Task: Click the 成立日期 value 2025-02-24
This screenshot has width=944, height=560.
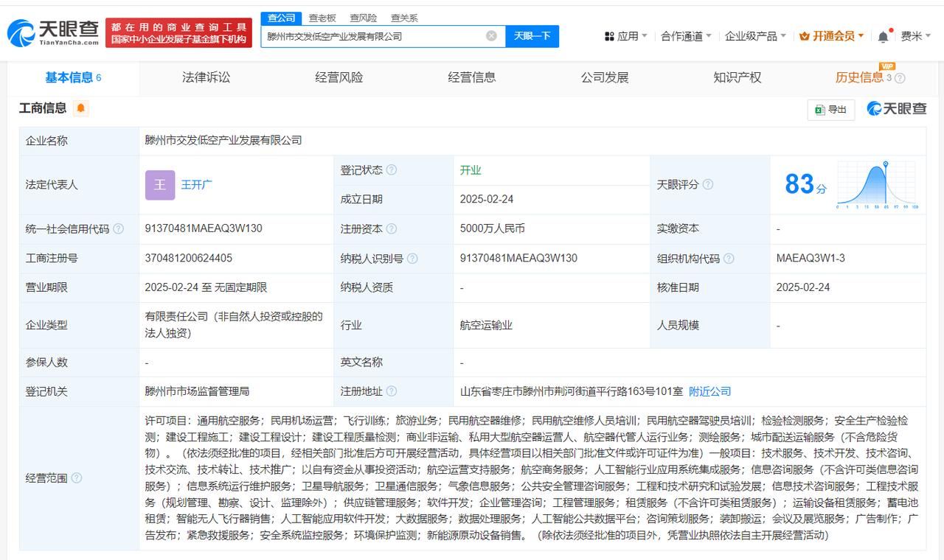Action: (x=487, y=199)
